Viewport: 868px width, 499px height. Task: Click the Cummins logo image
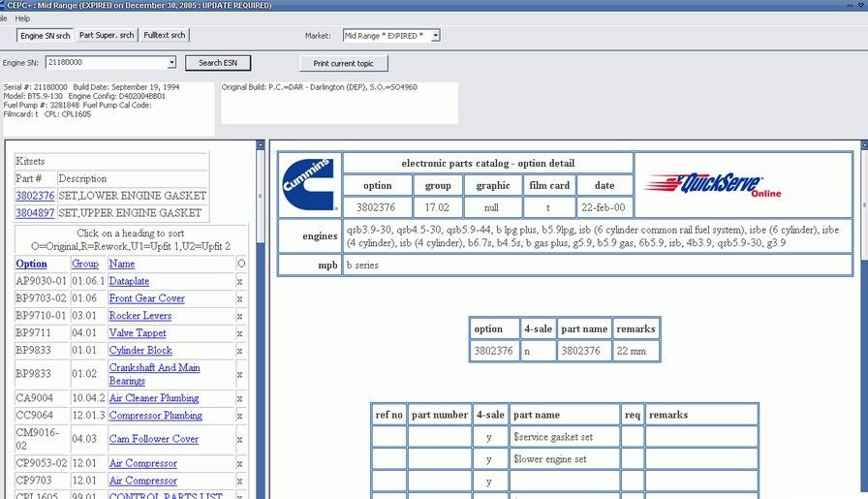[x=309, y=184]
